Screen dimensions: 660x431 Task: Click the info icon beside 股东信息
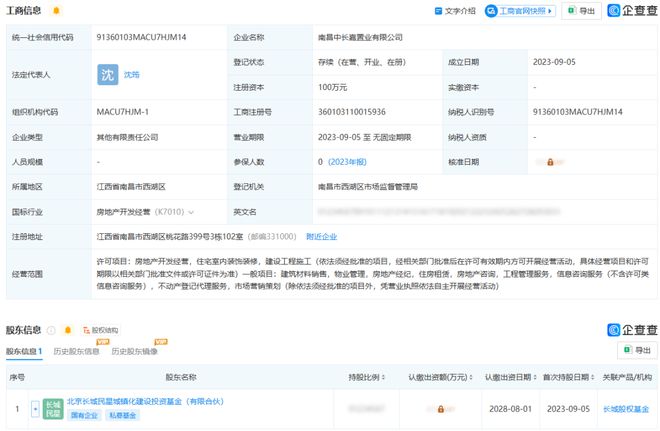[51, 330]
